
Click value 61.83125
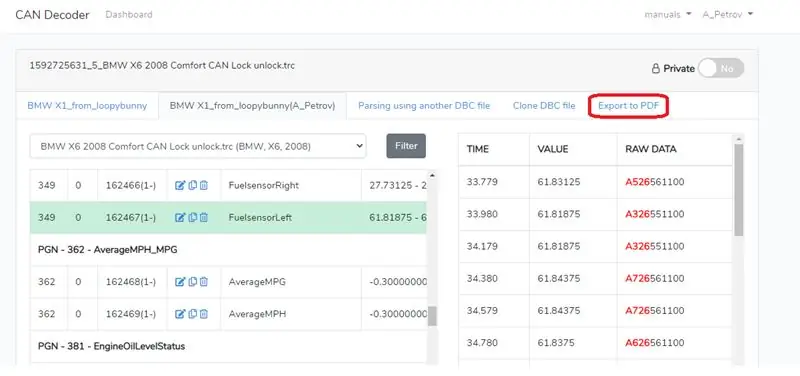tap(559, 182)
